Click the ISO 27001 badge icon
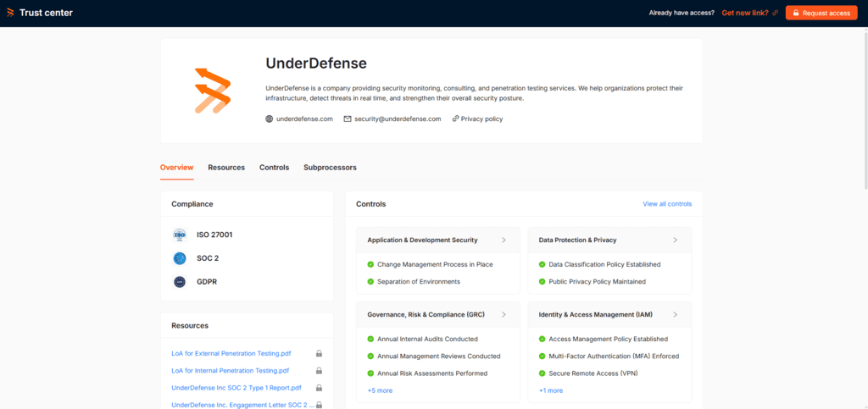 pyautogui.click(x=180, y=235)
